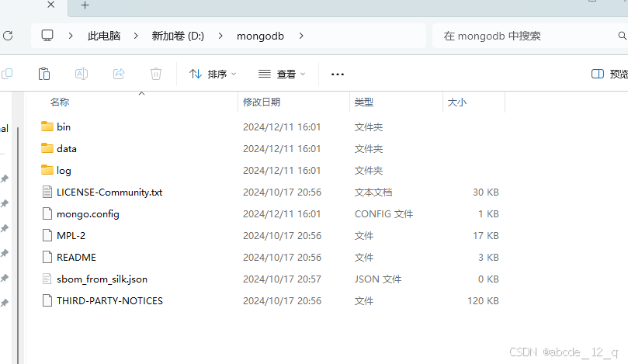
Task: Select the mongo.config file icon
Action: [47, 213]
